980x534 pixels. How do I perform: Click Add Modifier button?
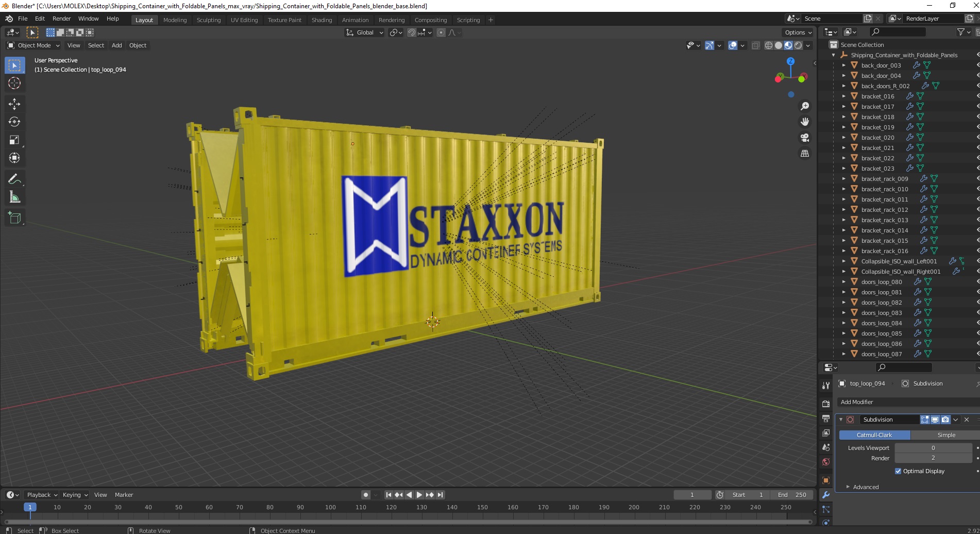point(907,402)
